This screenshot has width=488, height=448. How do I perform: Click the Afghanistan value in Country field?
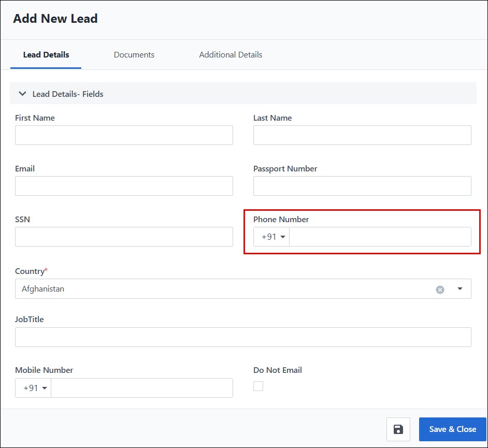pos(43,289)
